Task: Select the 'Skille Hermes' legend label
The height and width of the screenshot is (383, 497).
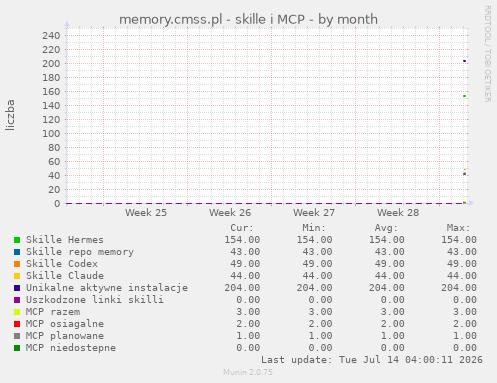Action: pos(65,240)
